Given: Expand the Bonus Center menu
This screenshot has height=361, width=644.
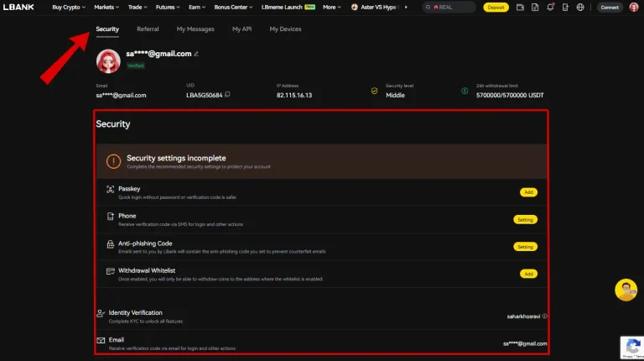Looking at the screenshot, I should coord(233,7).
